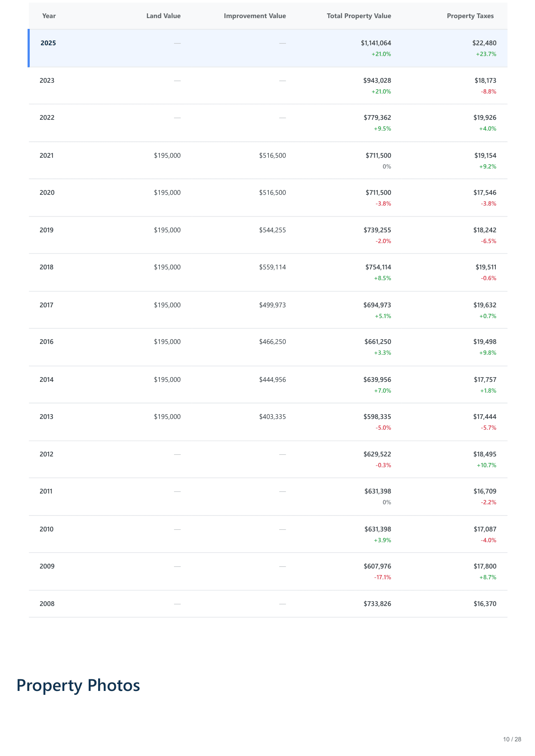Click the 2008 total value $733,826

[x=377, y=604]
